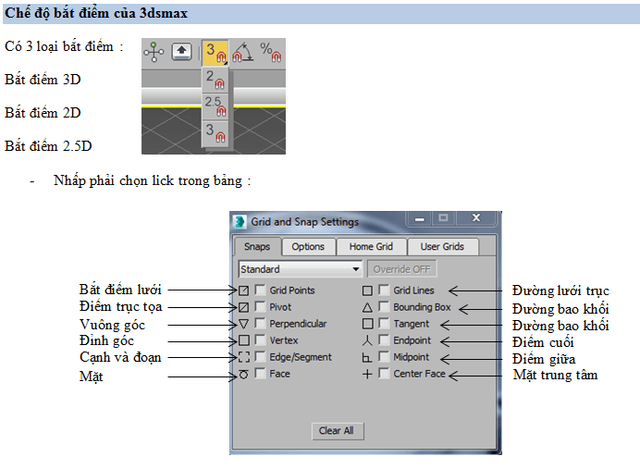Toggle the Angle Snap icon

pyautogui.click(x=243, y=52)
